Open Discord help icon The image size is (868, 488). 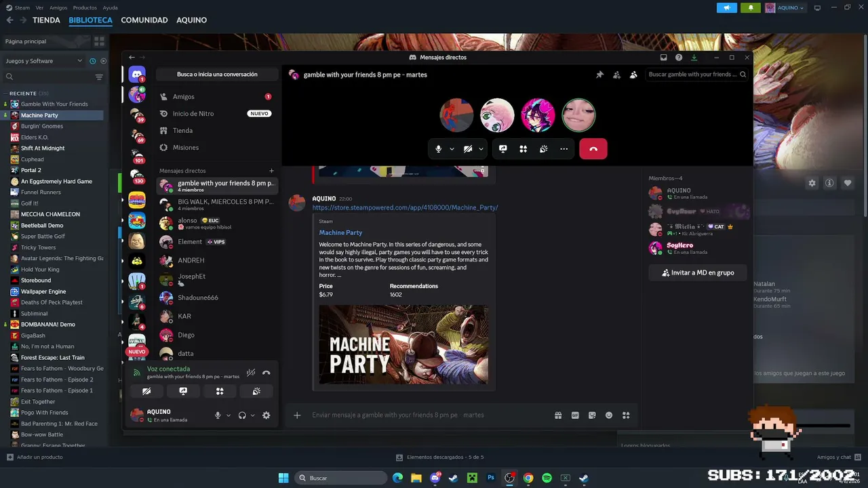(x=679, y=58)
